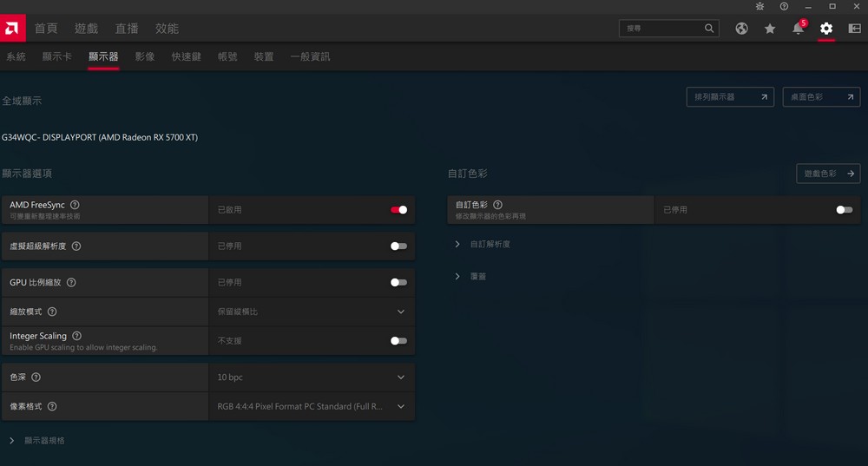868x466 pixels.
Task: Expand 覆蓋 section
Action: pos(470,276)
